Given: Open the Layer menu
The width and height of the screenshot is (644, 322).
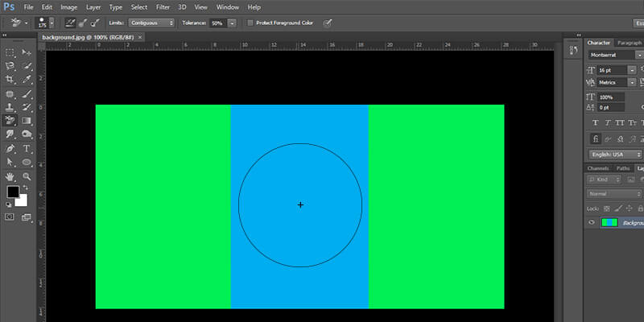Looking at the screenshot, I should tap(93, 7).
